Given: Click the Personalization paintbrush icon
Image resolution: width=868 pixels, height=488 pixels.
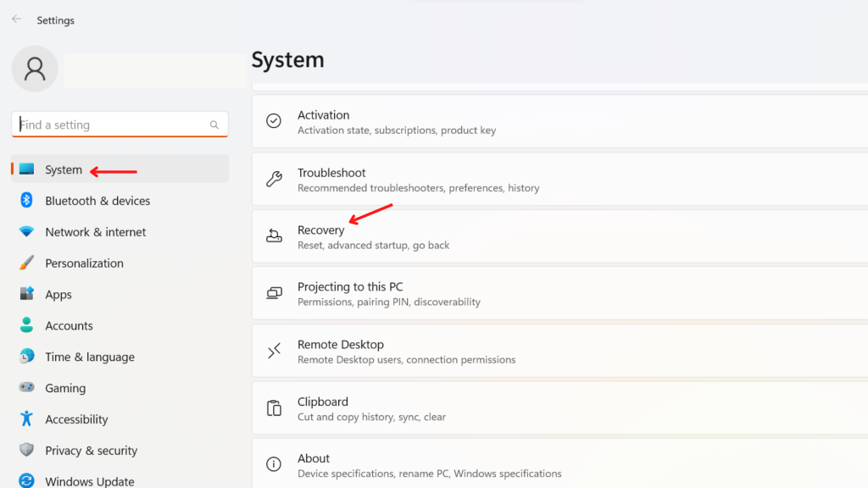Looking at the screenshot, I should 26,263.
